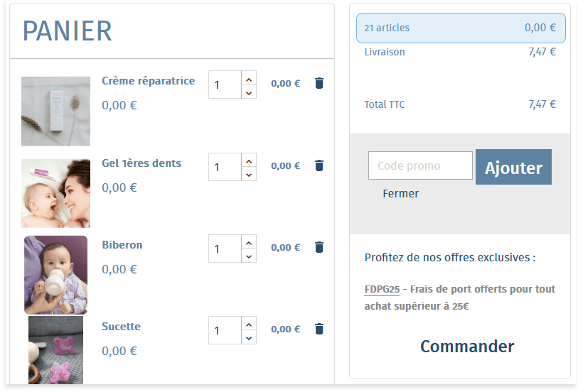Raise the Sucette quantity
Screen dimensions: 583x392
249,324
